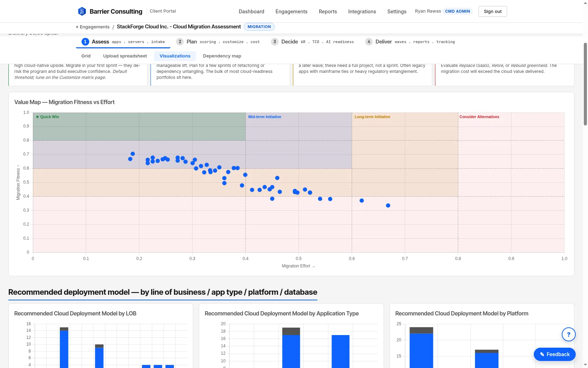Click the Recommended deployment model section heading

tap(163, 292)
